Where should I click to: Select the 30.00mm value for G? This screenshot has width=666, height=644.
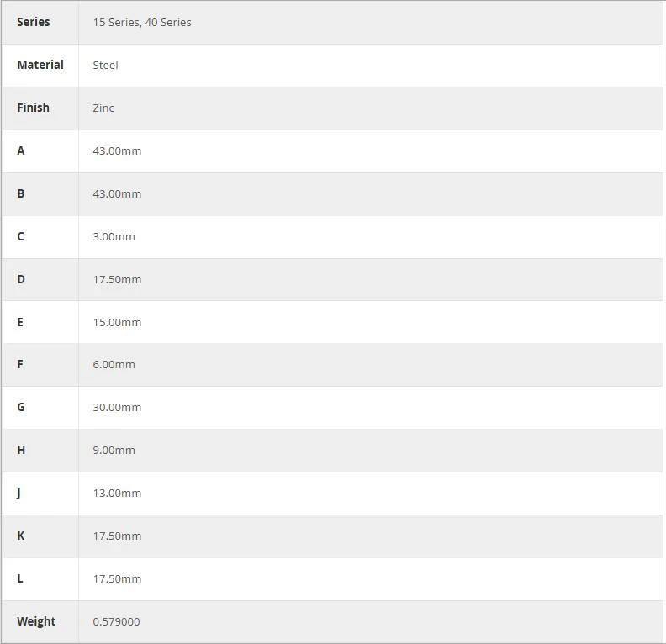coord(117,408)
